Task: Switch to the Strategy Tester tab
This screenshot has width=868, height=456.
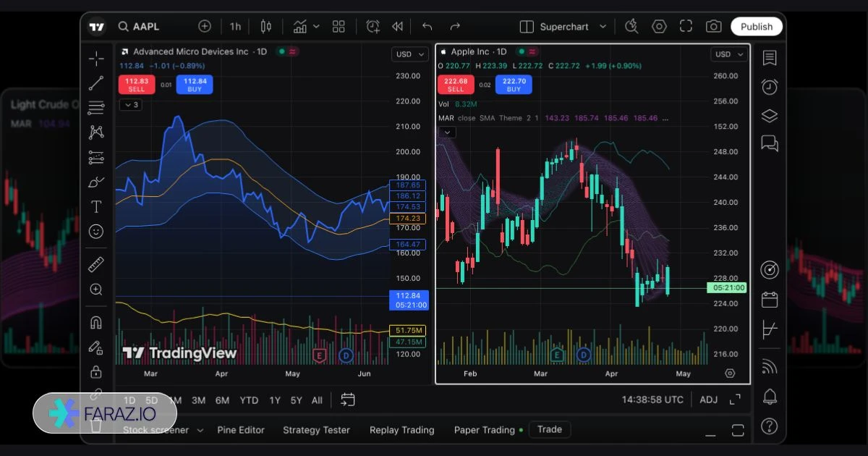Action: tap(316, 430)
